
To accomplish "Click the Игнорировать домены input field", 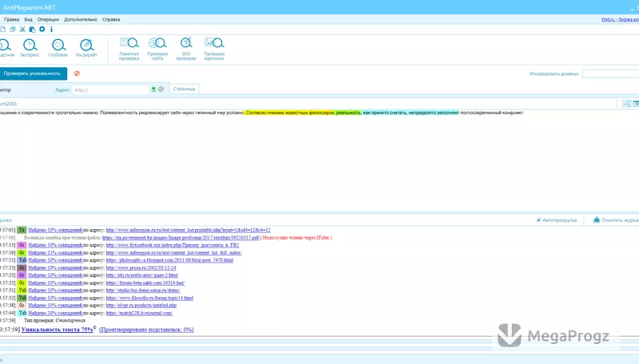I will coord(610,73).
